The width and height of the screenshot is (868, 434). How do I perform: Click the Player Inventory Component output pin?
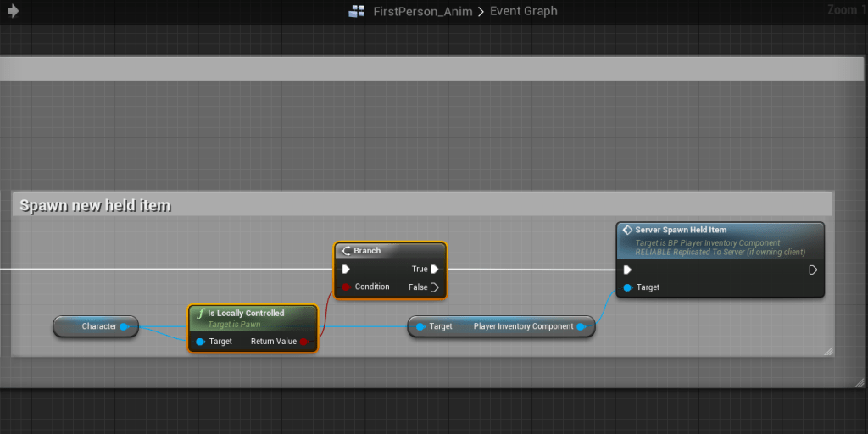pos(581,326)
